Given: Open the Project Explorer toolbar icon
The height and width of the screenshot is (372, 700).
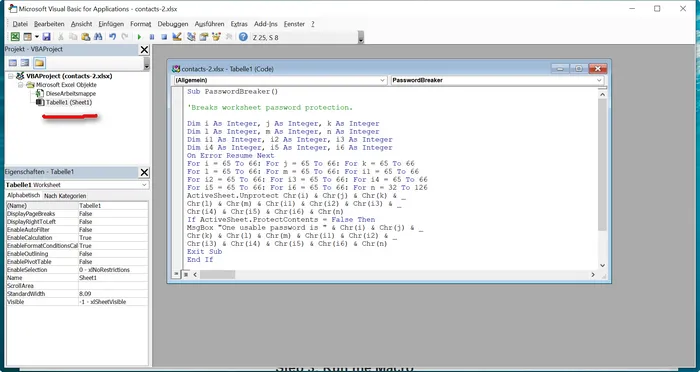Looking at the screenshot, I should point(192,37).
